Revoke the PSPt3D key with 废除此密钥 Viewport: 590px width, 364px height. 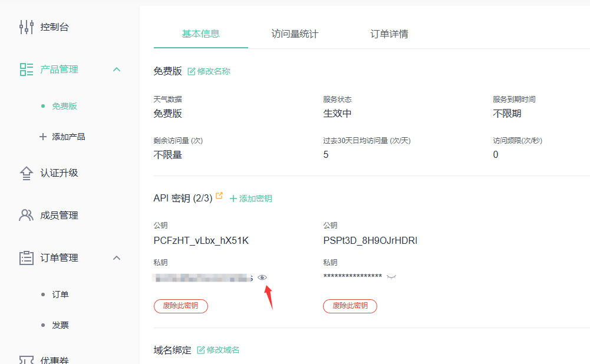[350, 306]
